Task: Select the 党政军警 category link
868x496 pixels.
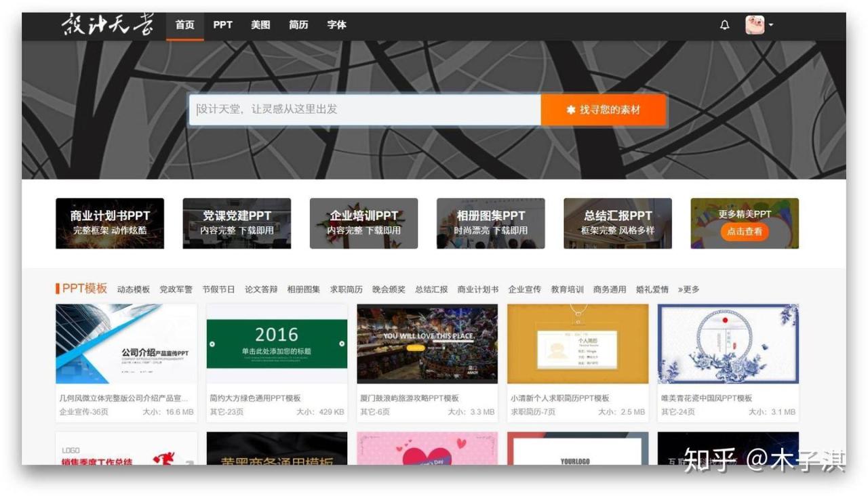Action: [x=176, y=289]
